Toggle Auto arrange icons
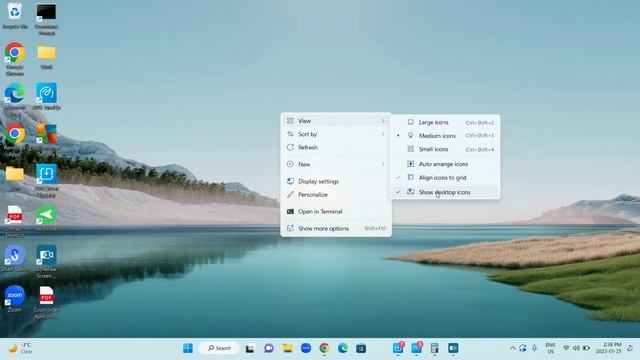This screenshot has height=360, width=640. tap(445, 164)
